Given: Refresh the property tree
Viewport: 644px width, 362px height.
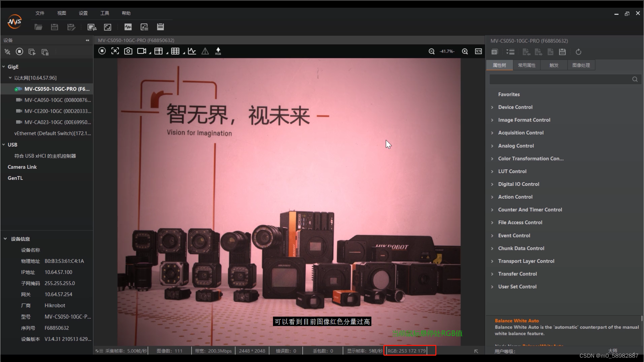Looking at the screenshot, I should tap(578, 52).
